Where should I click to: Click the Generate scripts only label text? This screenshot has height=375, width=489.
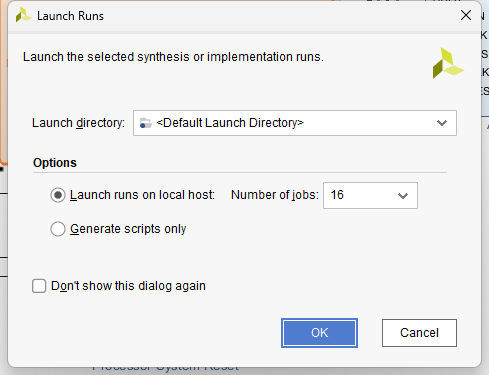click(x=128, y=229)
